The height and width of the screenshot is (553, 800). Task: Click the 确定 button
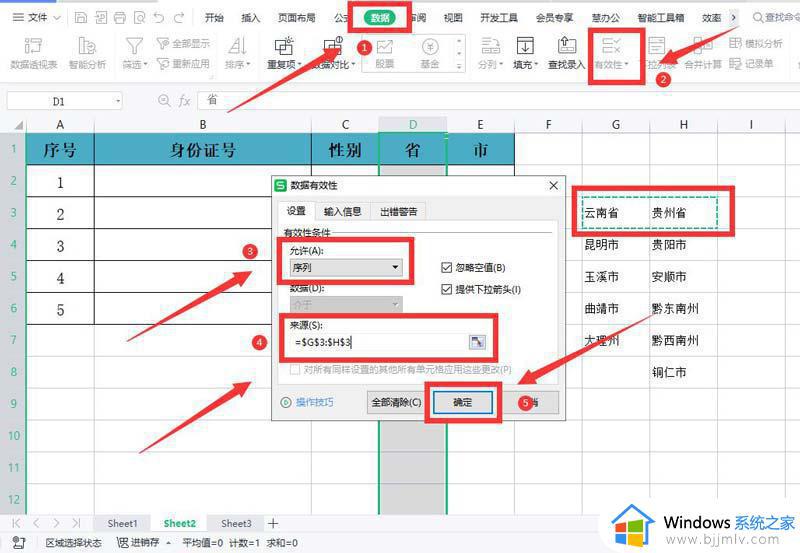(x=463, y=403)
